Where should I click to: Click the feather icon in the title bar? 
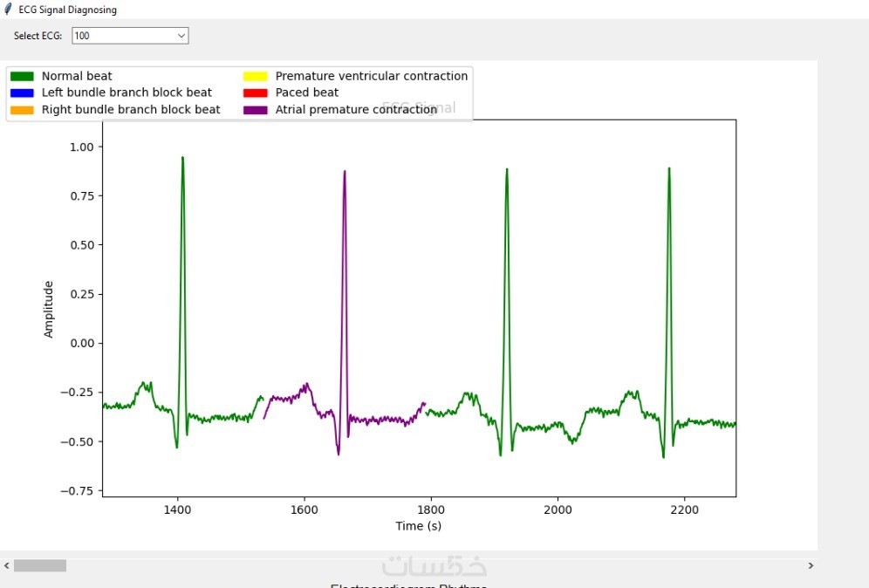pyautogui.click(x=8, y=10)
